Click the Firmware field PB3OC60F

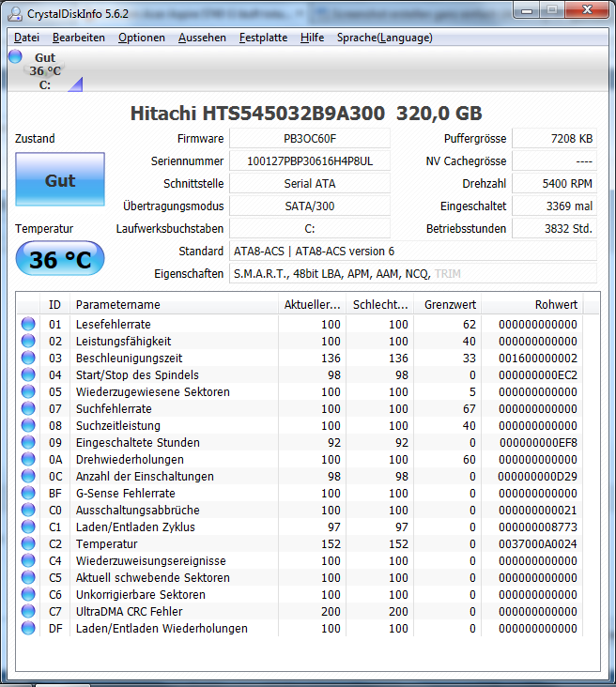click(310, 139)
